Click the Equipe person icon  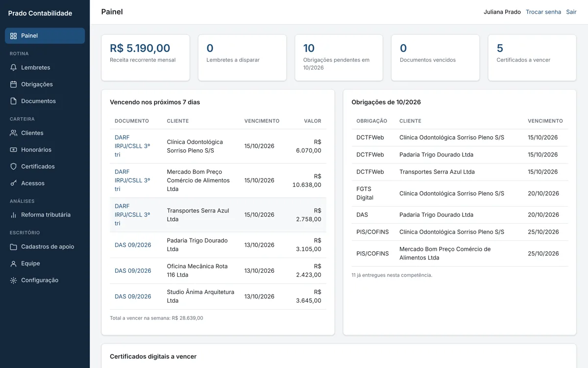(x=13, y=263)
